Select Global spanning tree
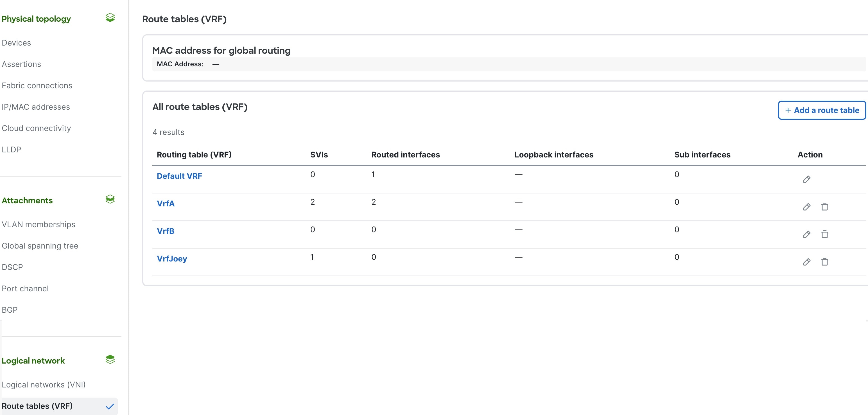 click(x=40, y=246)
